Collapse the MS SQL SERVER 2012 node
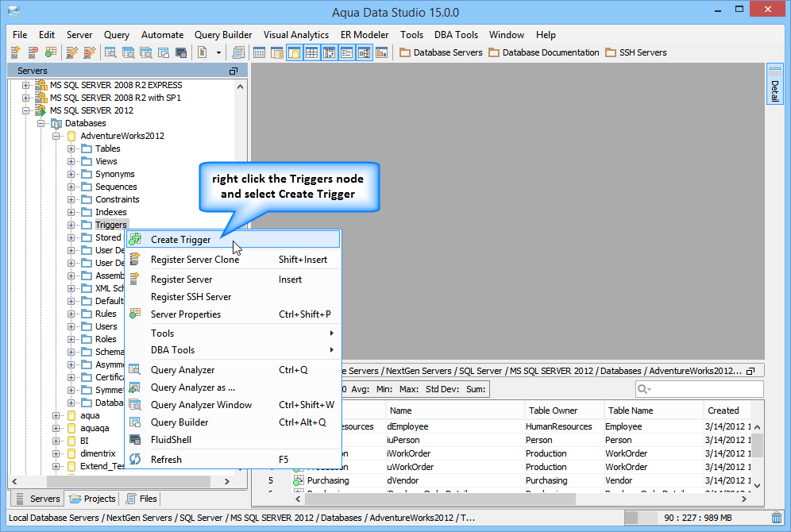Viewport: 791px width, 532px height. 25,110
